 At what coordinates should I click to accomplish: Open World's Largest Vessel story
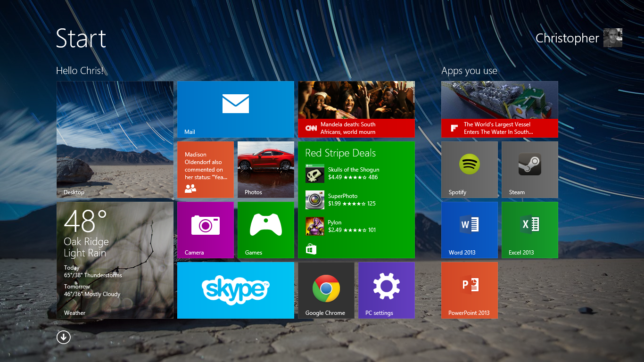[498, 128]
